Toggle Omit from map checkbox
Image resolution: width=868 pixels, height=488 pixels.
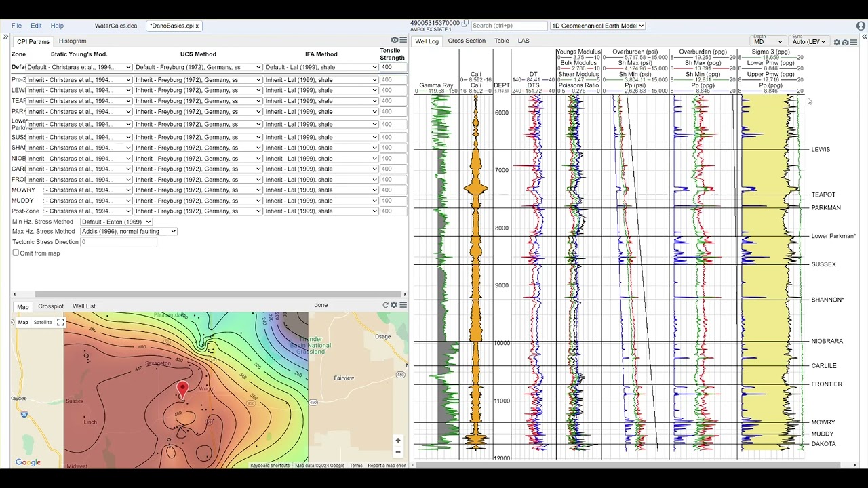tap(16, 253)
